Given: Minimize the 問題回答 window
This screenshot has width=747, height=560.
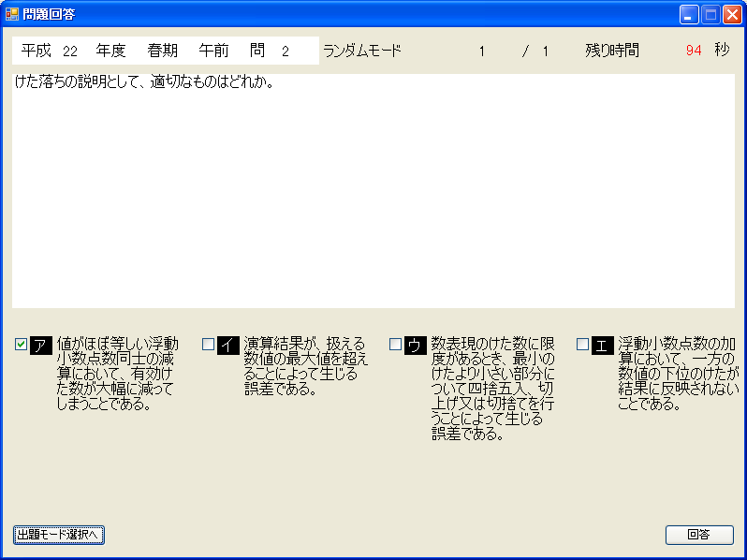Looking at the screenshot, I should click(x=689, y=14).
